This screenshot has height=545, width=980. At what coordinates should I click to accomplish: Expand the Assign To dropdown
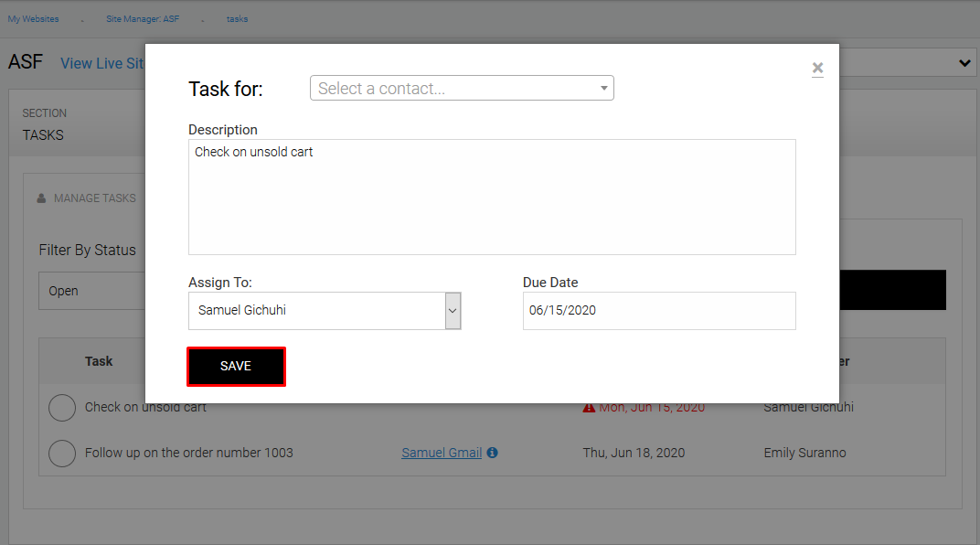coord(453,311)
